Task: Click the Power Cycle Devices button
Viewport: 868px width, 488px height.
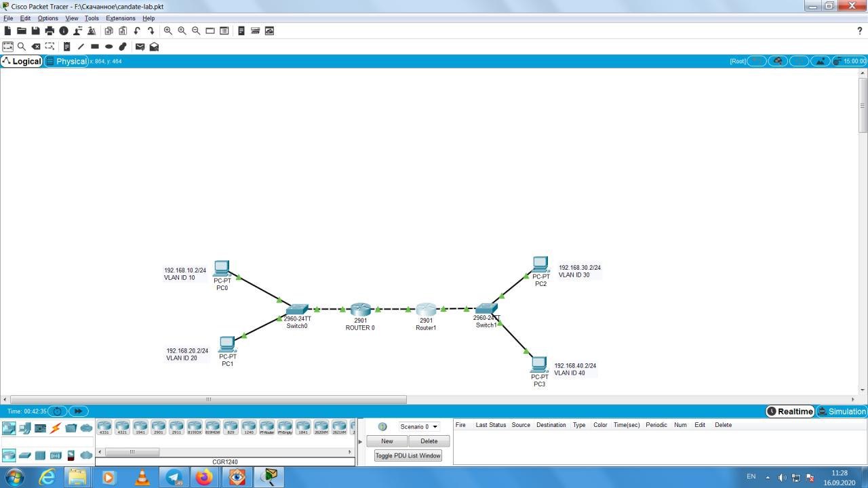Action: click(x=58, y=411)
